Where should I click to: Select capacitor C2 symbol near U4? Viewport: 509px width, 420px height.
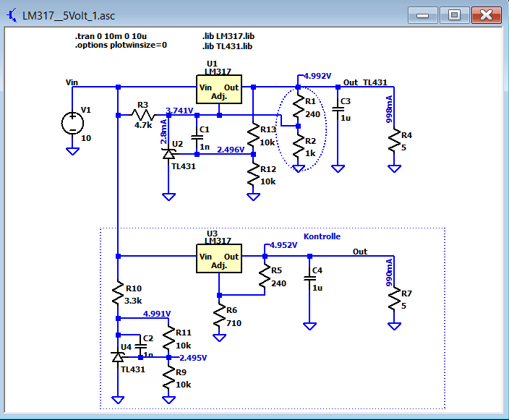coord(140,347)
